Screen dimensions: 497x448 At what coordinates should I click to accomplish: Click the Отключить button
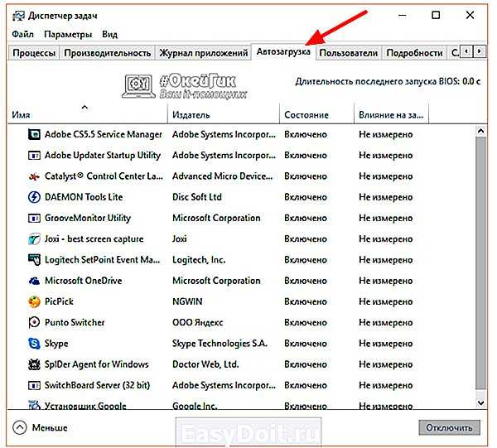[x=449, y=428]
